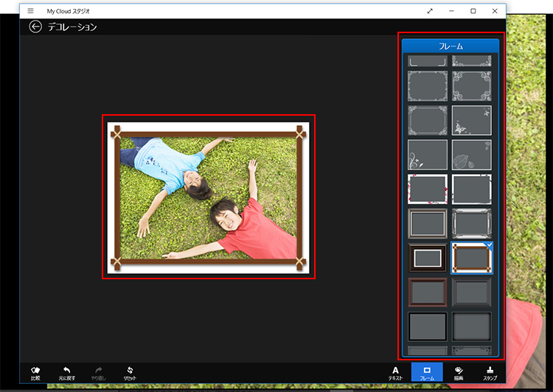Select the butterfly-decorated frame thumbnail
The width and height of the screenshot is (553, 392).
click(x=472, y=120)
